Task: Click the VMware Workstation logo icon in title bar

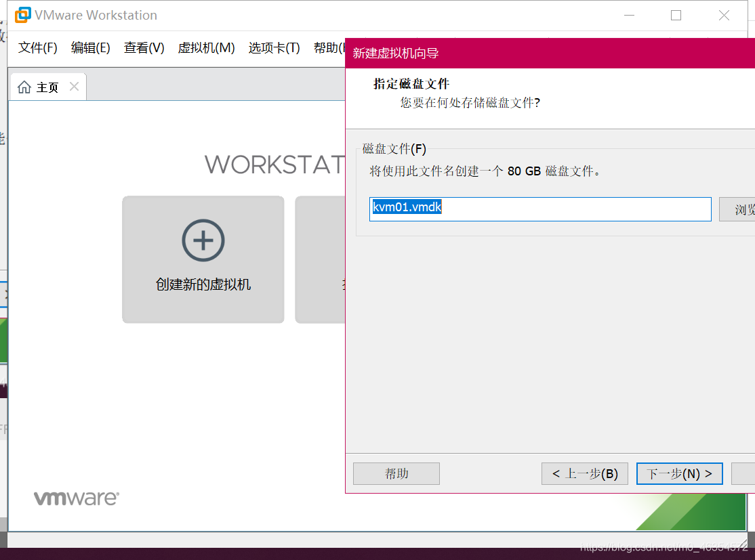Action: [22, 15]
